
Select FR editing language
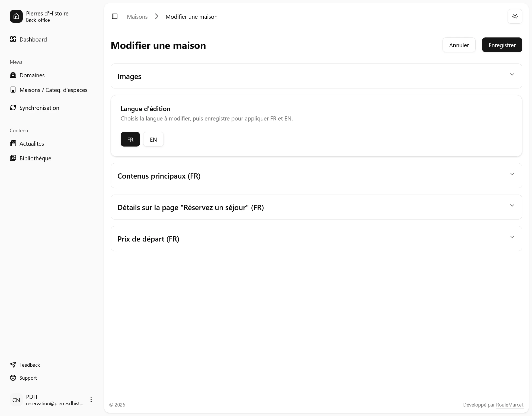point(130,139)
